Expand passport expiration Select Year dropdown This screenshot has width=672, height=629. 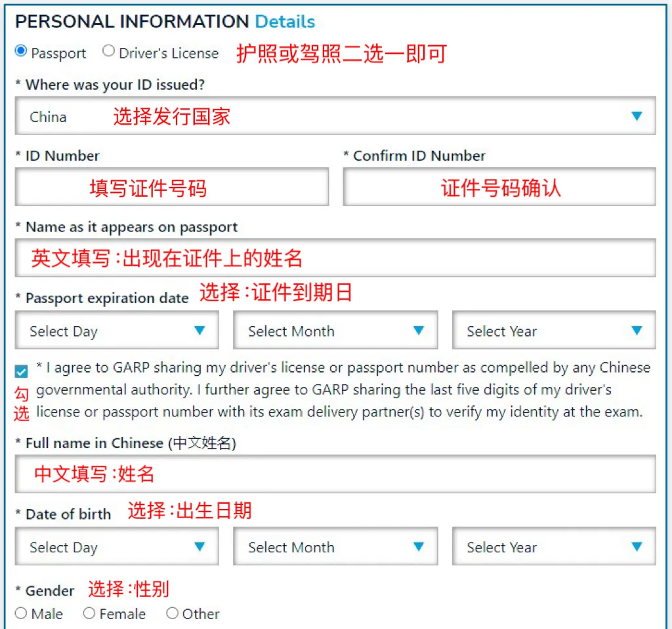point(553,331)
